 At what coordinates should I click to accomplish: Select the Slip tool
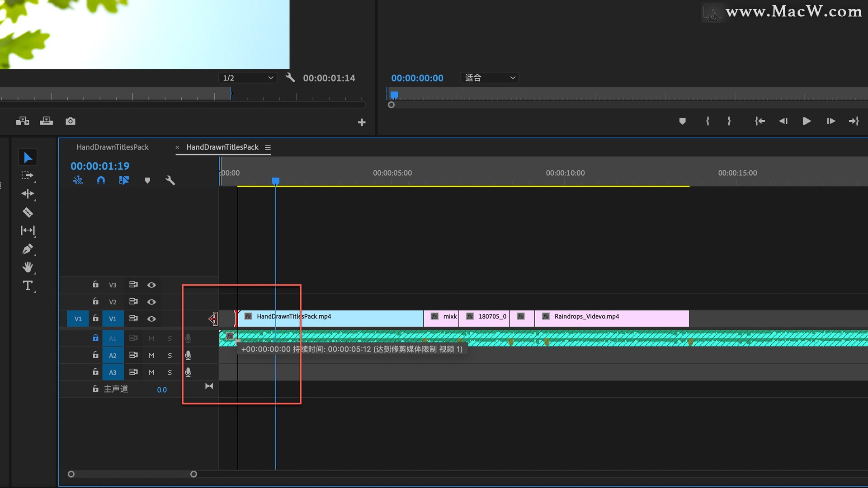tap(28, 230)
